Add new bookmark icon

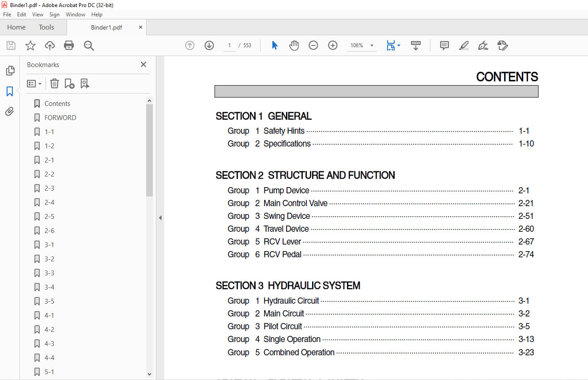pos(69,83)
